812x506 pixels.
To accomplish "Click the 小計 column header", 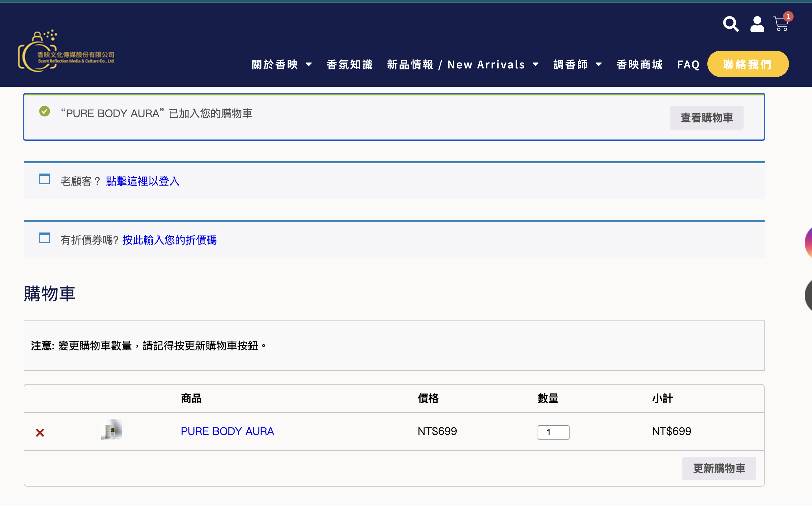I will coord(662,398).
